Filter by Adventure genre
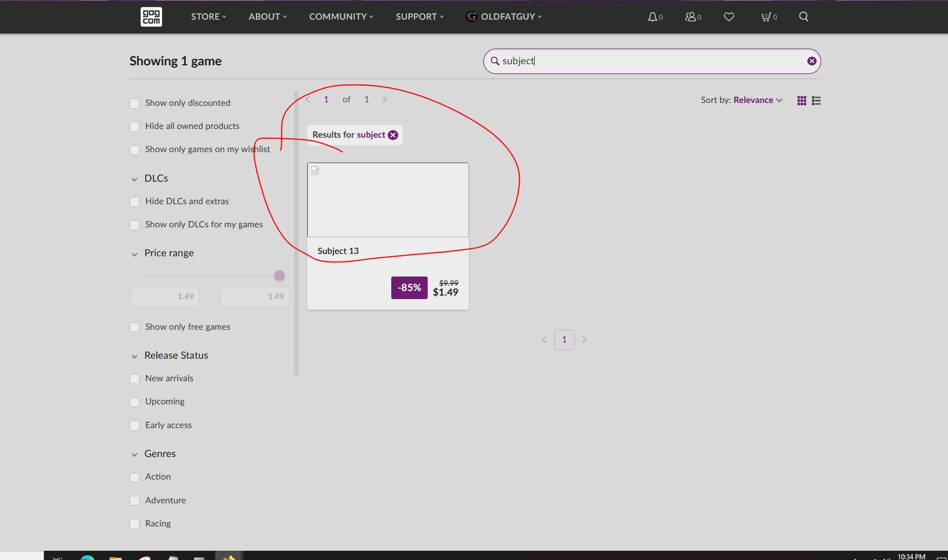The image size is (948, 560). tap(135, 501)
